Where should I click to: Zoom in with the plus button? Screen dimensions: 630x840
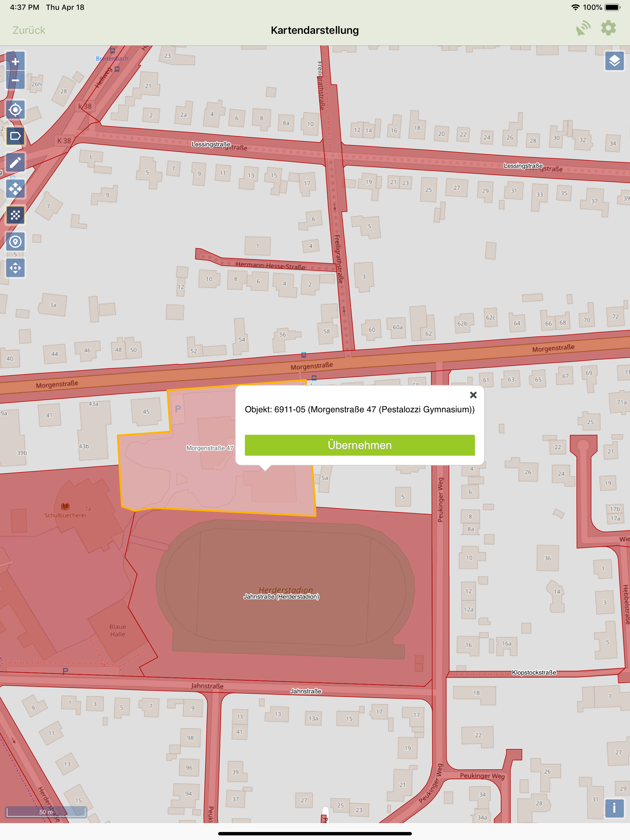point(15,61)
